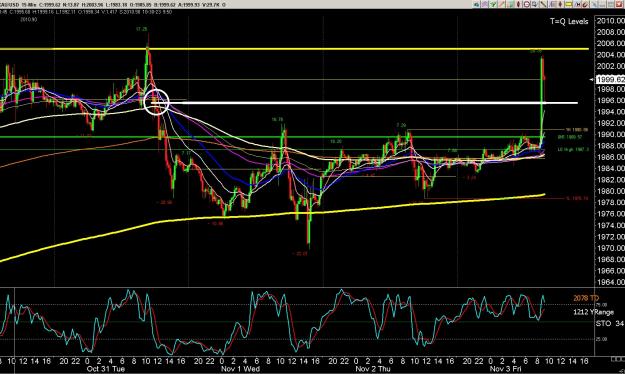
Task: Click the red circle toolbar icon
Action: coord(527,4)
